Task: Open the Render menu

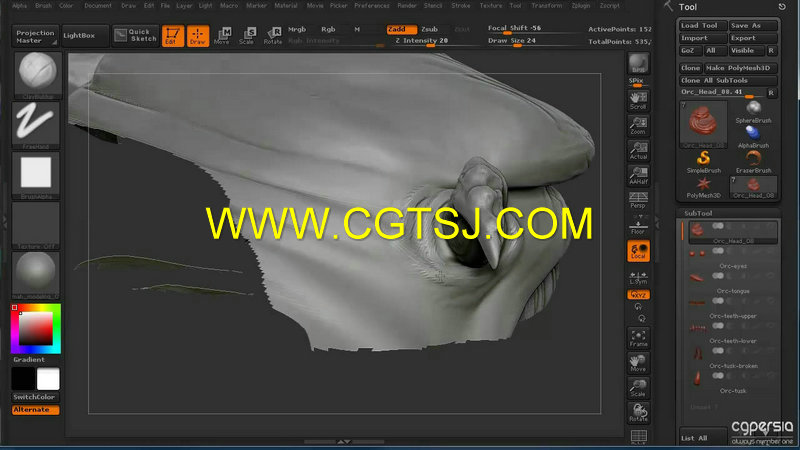Action: point(407,6)
